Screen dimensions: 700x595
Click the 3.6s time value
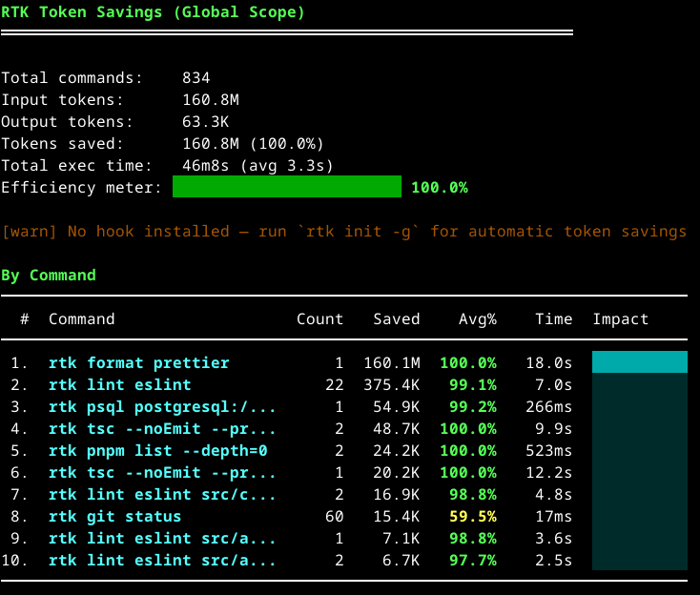(x=554, y=539)
